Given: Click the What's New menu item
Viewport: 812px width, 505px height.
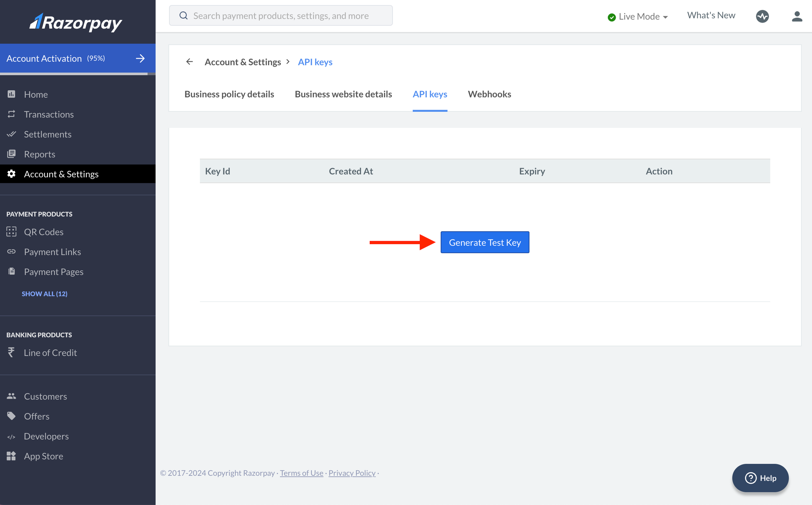Looking at the screenshot, I should tap(710, 16).
